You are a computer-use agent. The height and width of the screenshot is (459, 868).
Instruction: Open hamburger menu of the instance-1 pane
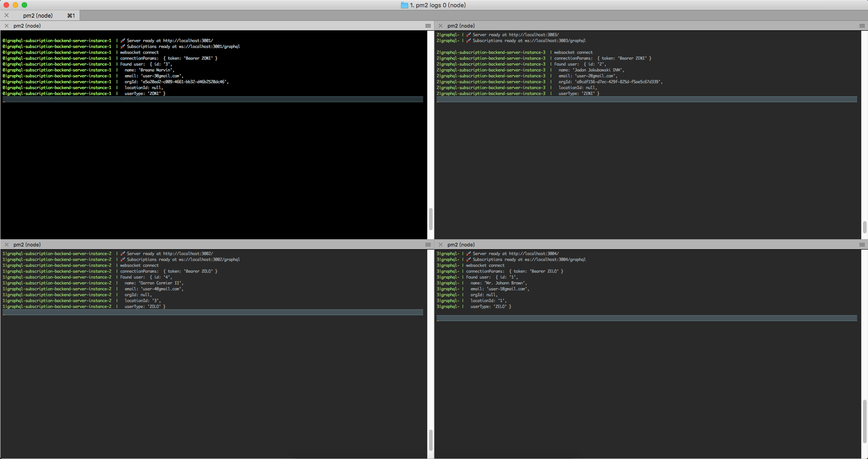pyautogui.click(x=428, y=26)
